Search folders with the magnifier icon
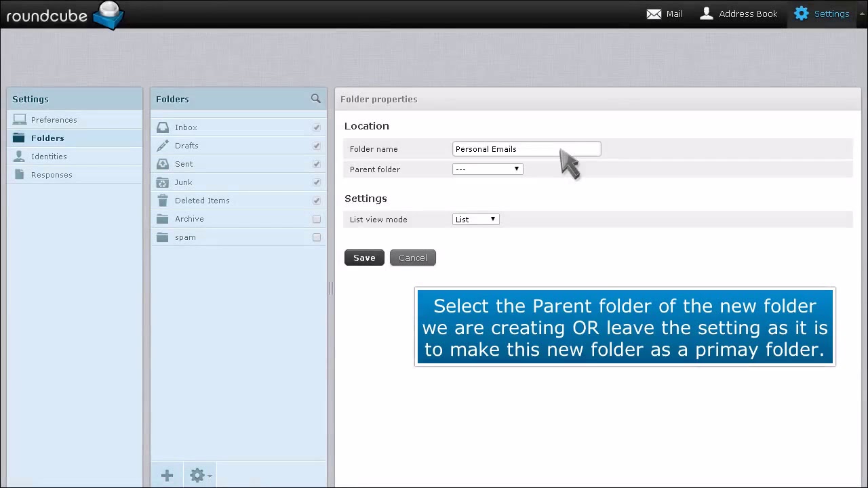The width and height of the screenshot is (868, 488). tap(315, 99)
